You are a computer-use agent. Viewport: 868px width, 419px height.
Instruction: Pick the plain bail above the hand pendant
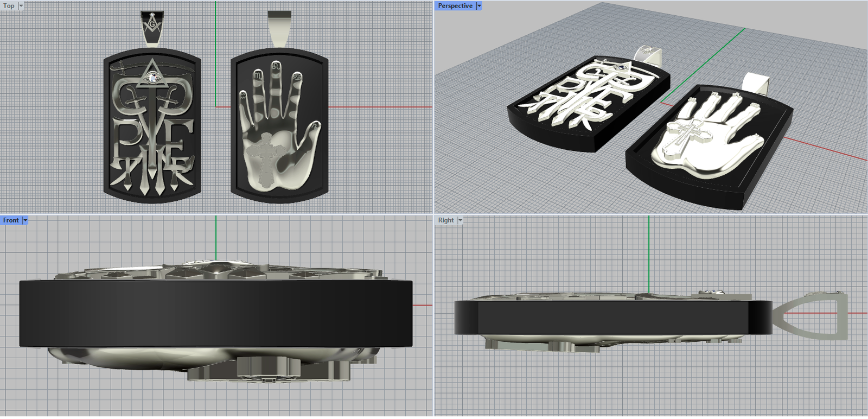click(x=279, y=28)
